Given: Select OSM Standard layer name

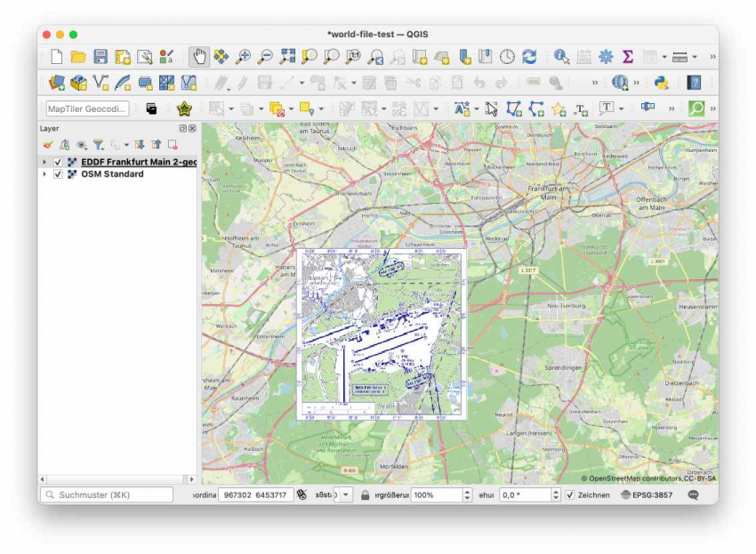Looking at the screenshot, I should pos(112,174).
